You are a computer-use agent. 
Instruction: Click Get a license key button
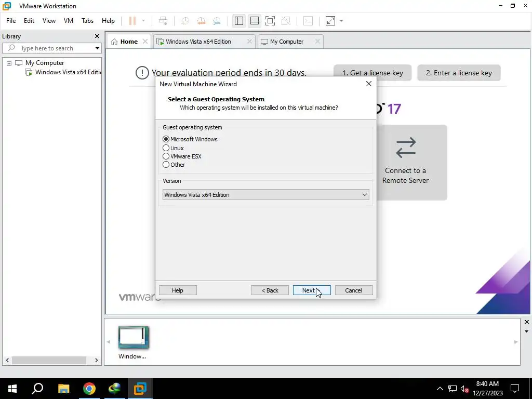point(373,73)
